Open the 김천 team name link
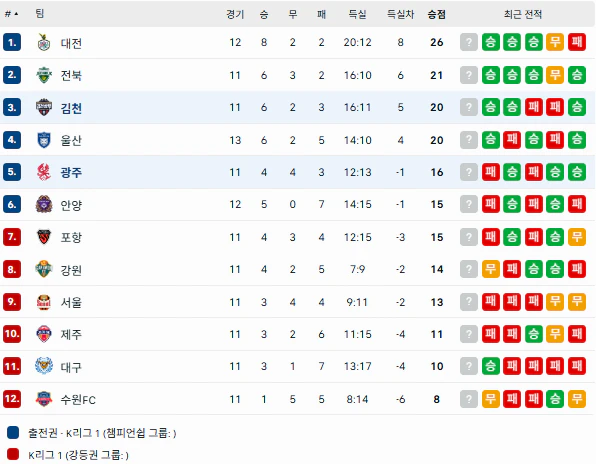This screenshot has height=464, width=596. pyautogui.click(x=71, y=108)
